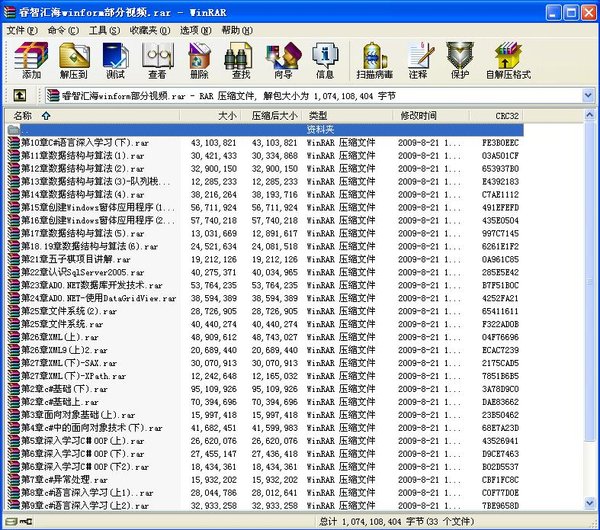Screen dimensions: 600x530
Task: Click the 删除 (Delete) toolbar icon
Action: [x=199, y=60]
